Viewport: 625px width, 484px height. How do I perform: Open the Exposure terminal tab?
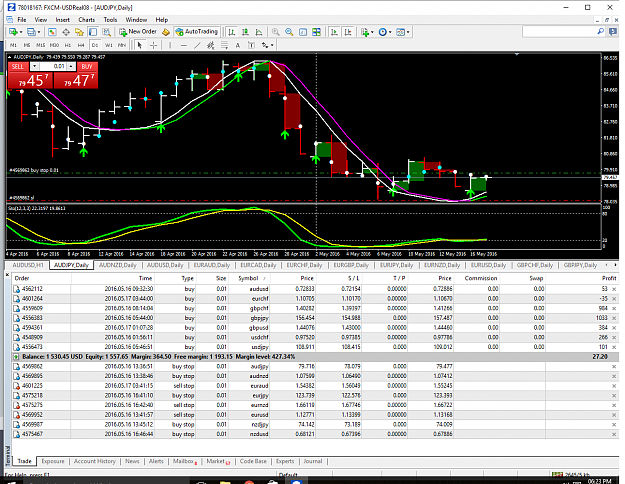coord(53,461)
